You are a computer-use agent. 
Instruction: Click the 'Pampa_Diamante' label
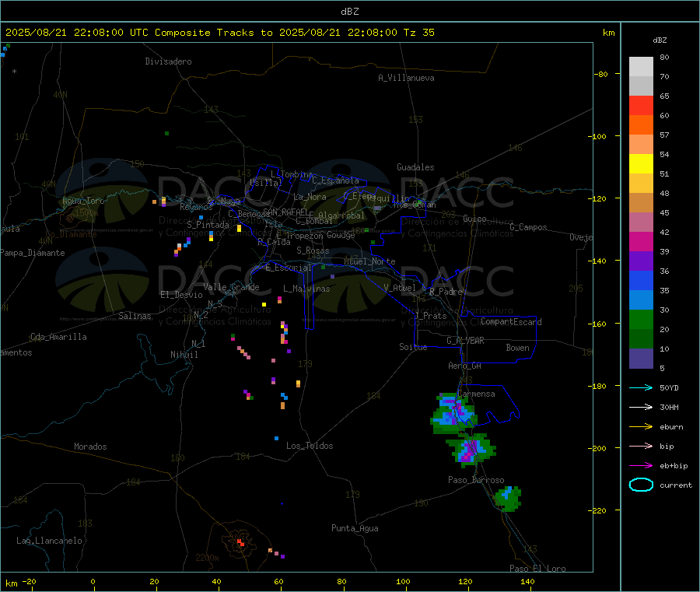tap(33, 253)
